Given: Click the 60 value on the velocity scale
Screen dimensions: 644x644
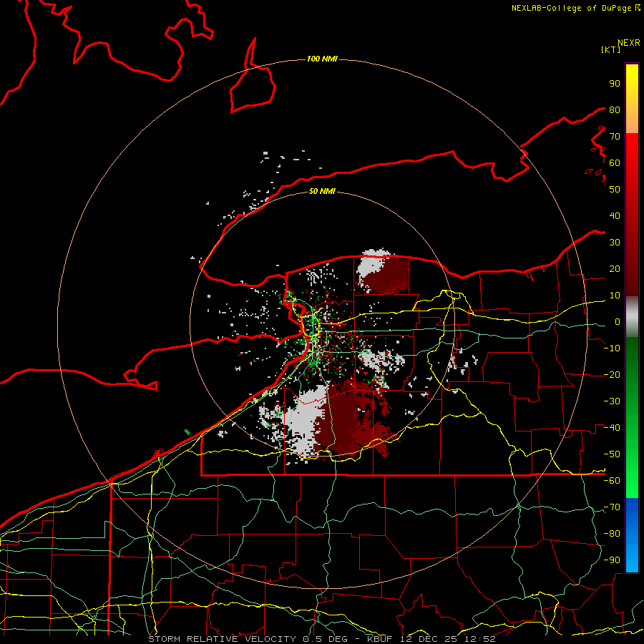Looking at the screenshot, I should coord(615,163).
